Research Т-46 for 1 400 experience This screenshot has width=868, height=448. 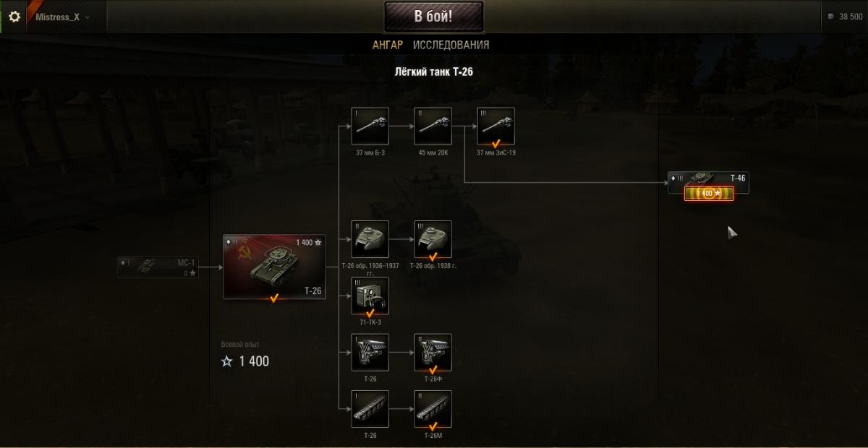[x=709, y=193]
